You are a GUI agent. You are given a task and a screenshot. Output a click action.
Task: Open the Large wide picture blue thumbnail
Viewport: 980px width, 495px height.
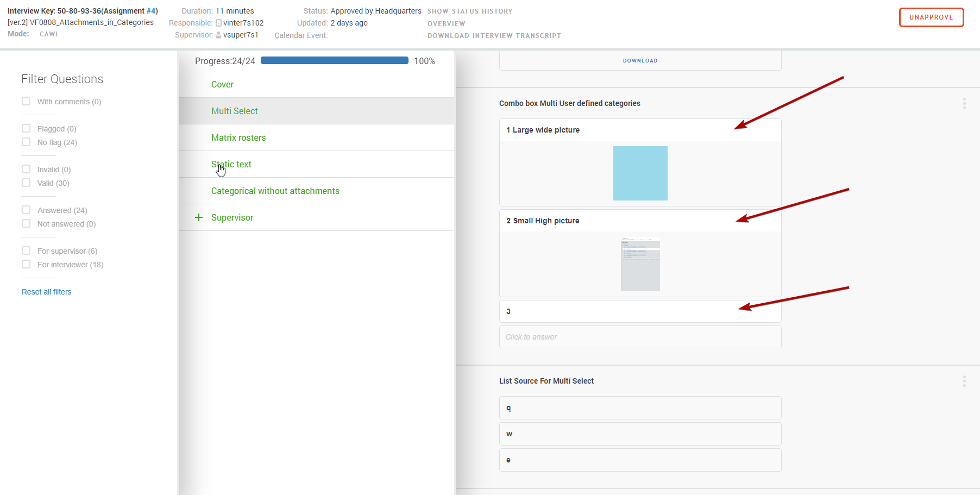[x=640, y=173]
